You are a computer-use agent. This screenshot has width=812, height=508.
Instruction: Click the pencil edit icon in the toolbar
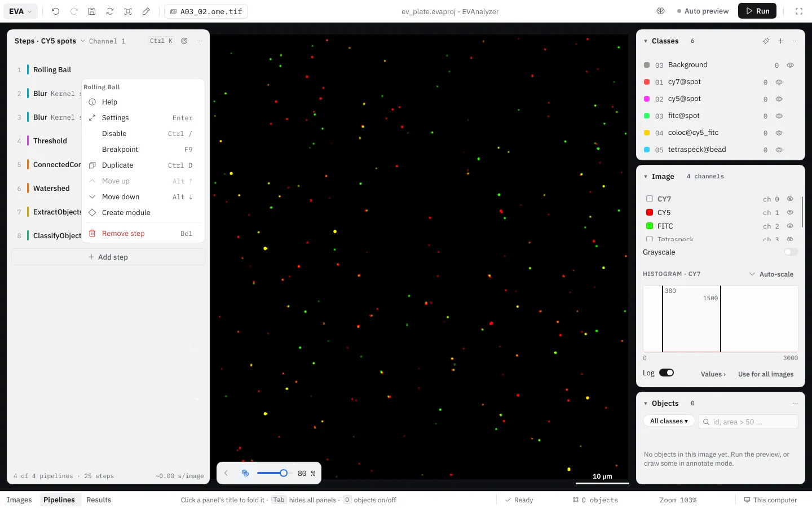(146, 11)
